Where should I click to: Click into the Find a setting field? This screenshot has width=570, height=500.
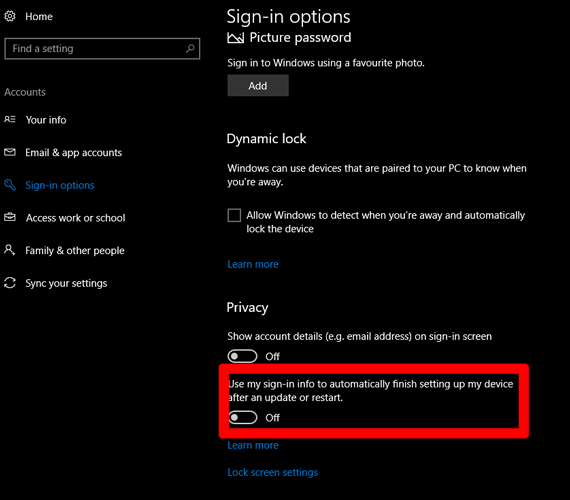click(x=102, y=48)
